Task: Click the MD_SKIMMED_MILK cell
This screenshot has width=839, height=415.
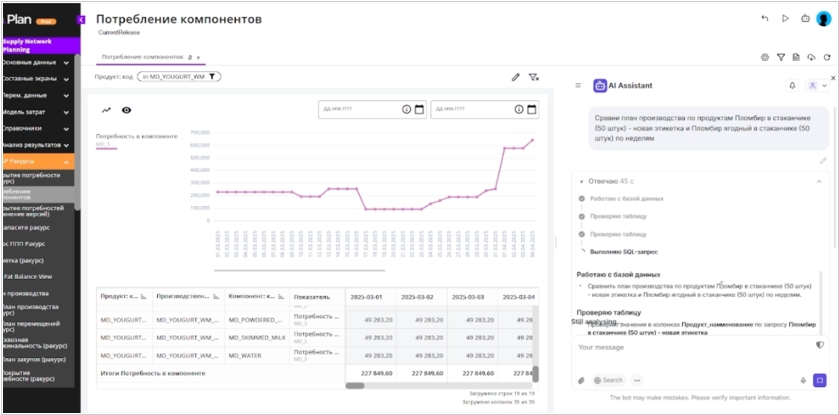Action: pos(257,337)
